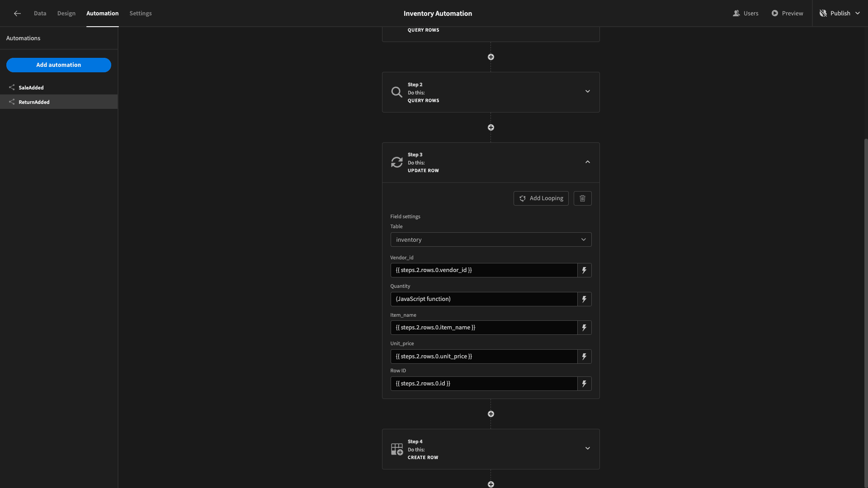The image size is (868, 488).
Task: Click the Quantity JavaScript function field
Action: click(484, 299)
